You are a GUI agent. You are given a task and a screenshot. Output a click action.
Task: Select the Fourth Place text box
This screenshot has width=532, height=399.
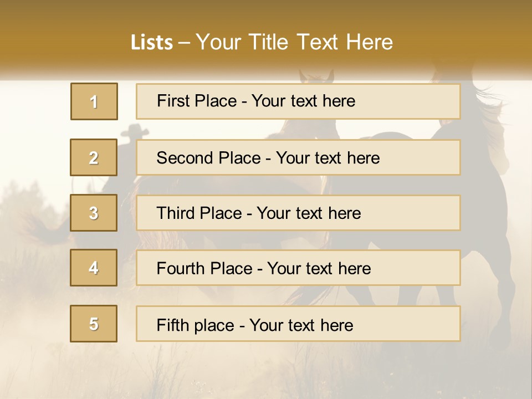click(298, 268)
